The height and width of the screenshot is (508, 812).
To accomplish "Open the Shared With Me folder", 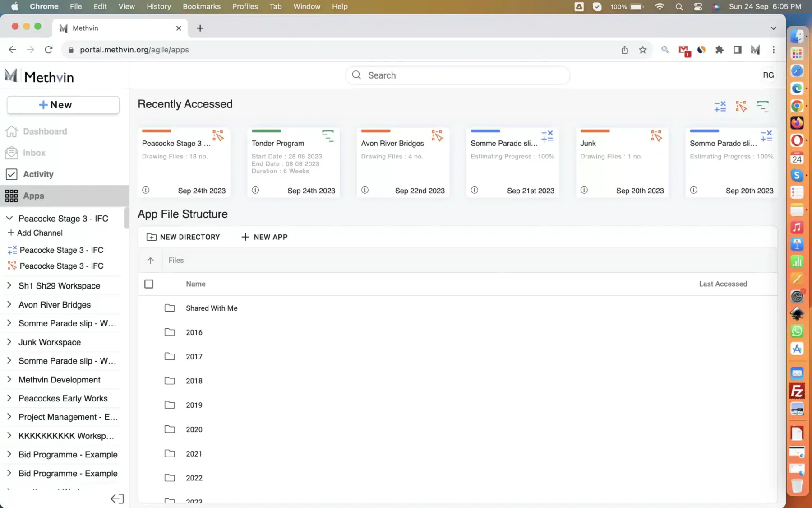I will coord(212,308).
